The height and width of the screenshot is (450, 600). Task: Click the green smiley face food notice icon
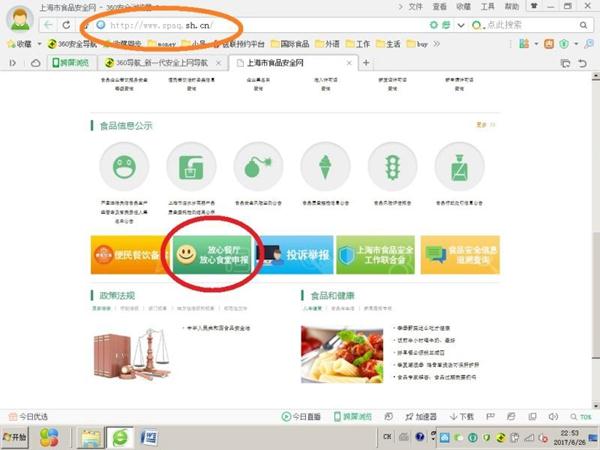tap(123, 166)
